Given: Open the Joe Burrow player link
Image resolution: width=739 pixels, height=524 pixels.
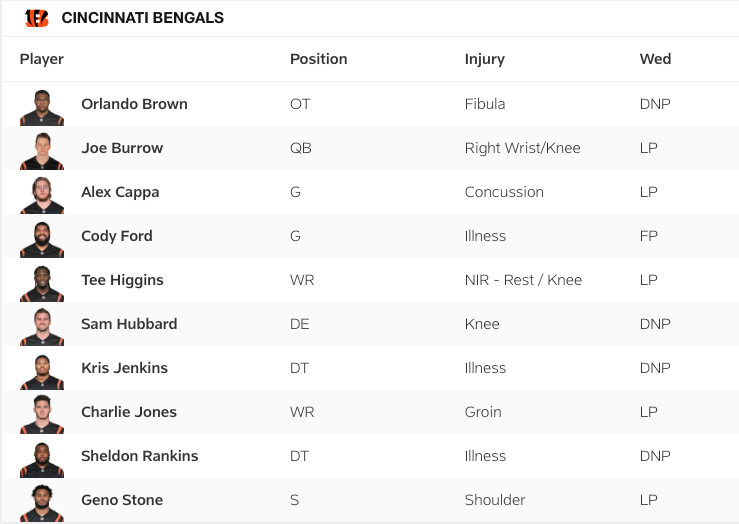Looking at the screenshot, I should pos(122,148).
